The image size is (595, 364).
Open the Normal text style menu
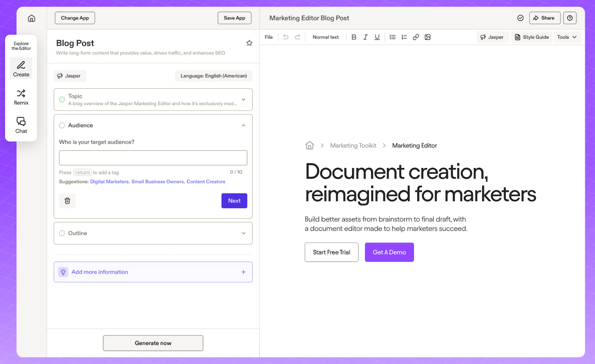point(325,37)
